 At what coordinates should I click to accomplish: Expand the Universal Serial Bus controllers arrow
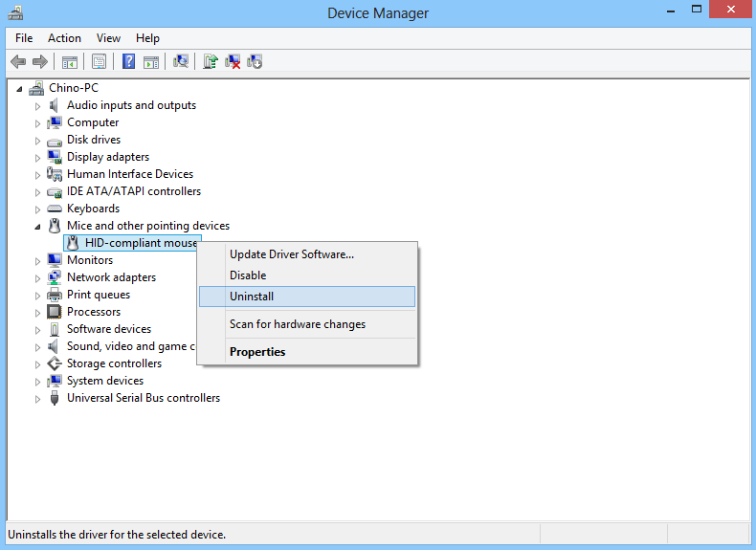(x=37, y=399)
